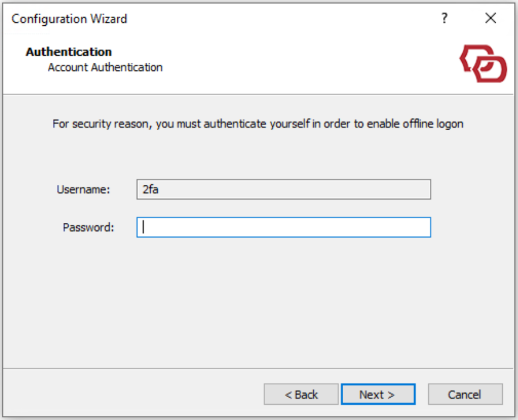
Task: Proceed with the Next button
Action: coord(378,395)
